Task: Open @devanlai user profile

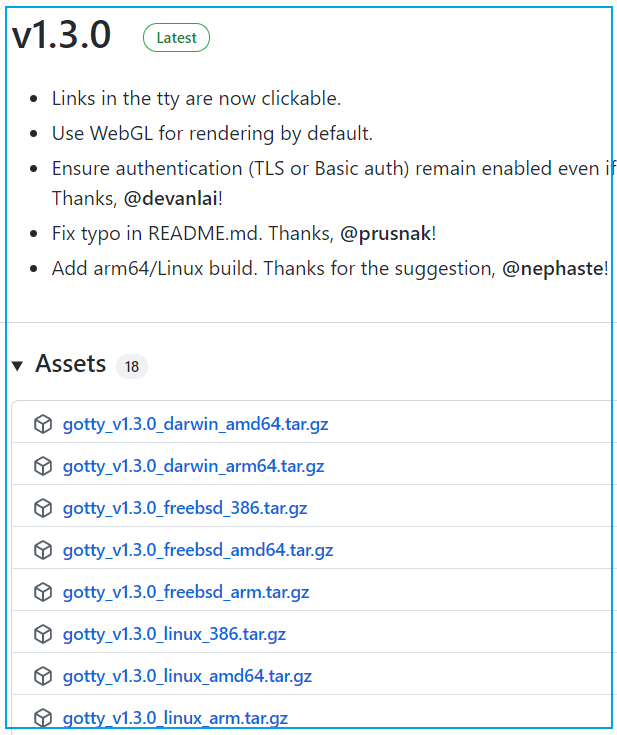Action: [170, 199]
